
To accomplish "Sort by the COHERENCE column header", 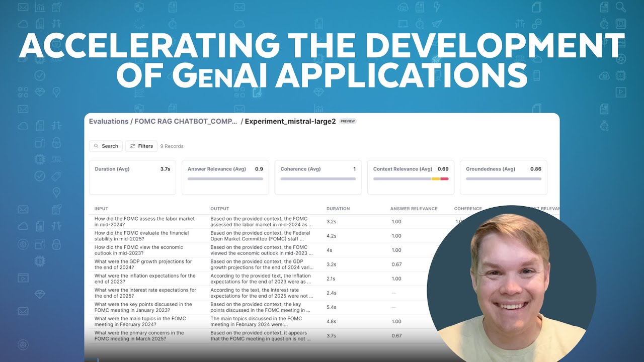I will pyautogui.click(x=468, y=209).
